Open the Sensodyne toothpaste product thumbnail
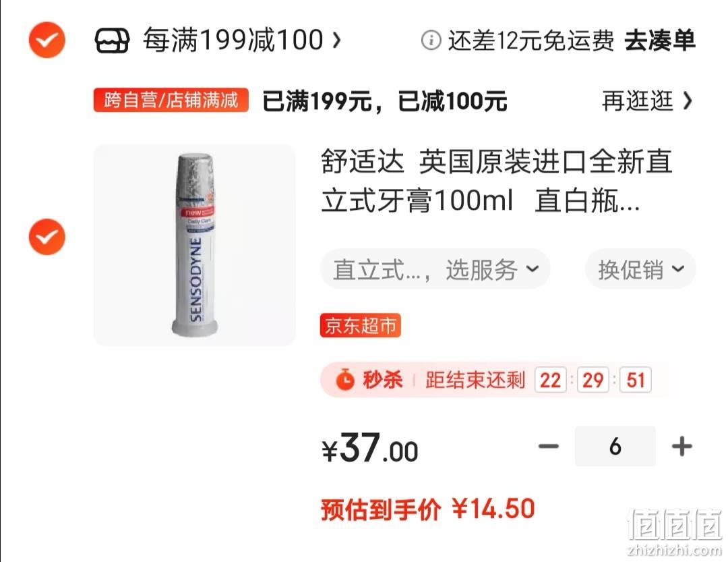Screen dimensions: 728x562 pos(195,245)
